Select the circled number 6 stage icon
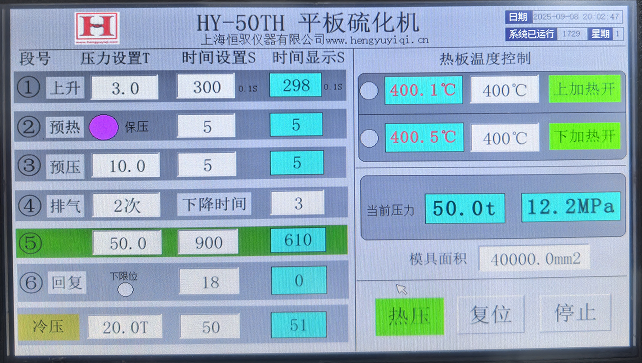 tap(31, 282)
